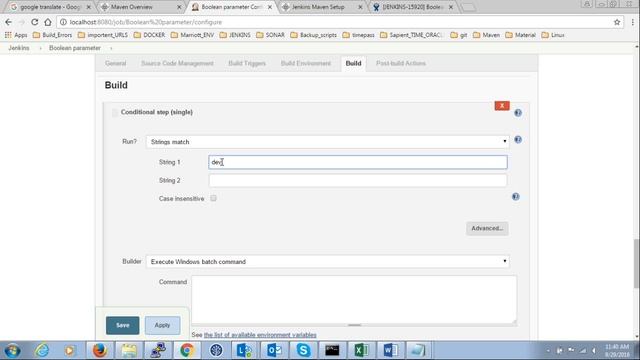Viewport: 640px width, 360px height.
Task: Close the Maven Overview browser tab
Action: click(179, 7)
